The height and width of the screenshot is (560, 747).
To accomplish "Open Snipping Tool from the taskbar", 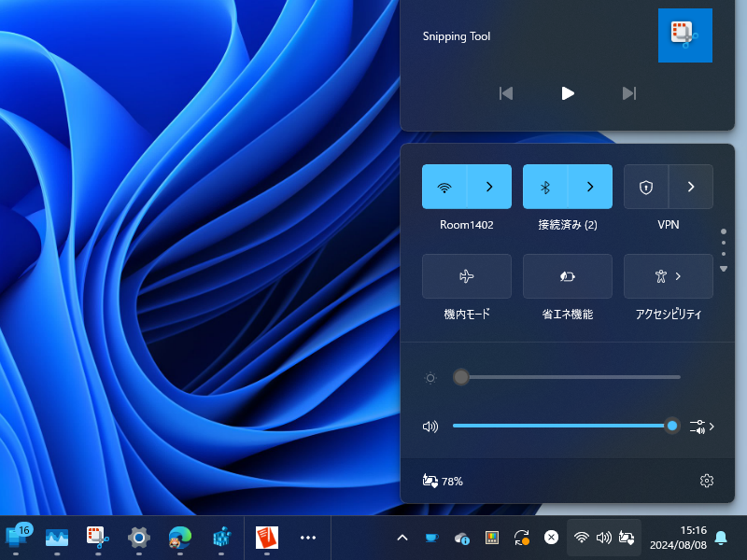I will [x=97, y=538].
